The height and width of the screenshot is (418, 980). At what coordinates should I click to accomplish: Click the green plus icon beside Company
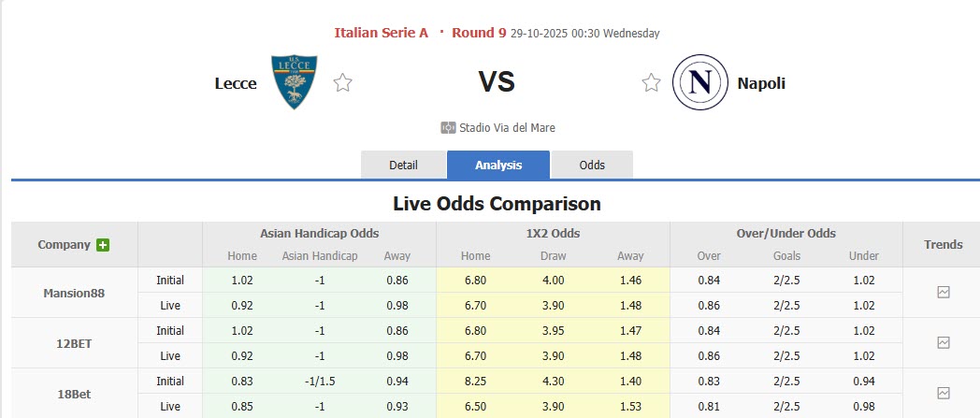click(x=103, y=245)
